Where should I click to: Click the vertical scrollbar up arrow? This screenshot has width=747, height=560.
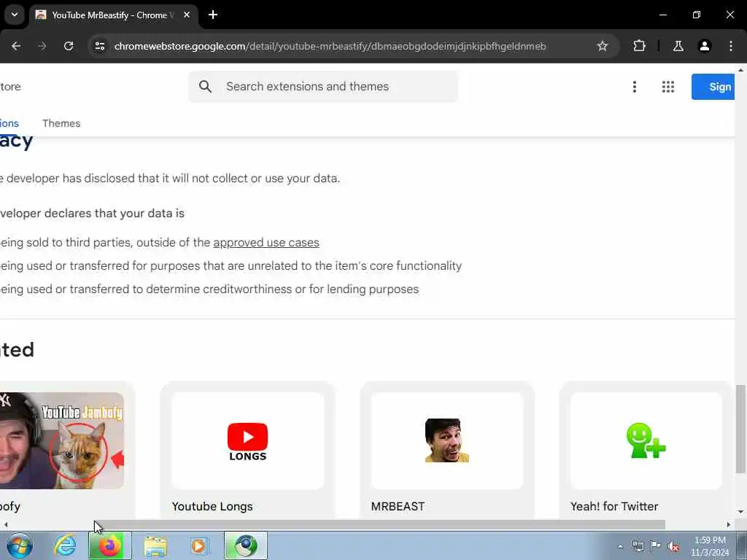pos(741,70)
